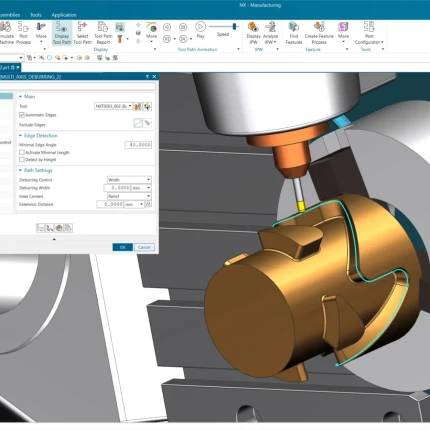Click the Minimal Edge Angle input field
This screenshot has width=430, height=430.
pyautogui.click(x=138, y=145)
